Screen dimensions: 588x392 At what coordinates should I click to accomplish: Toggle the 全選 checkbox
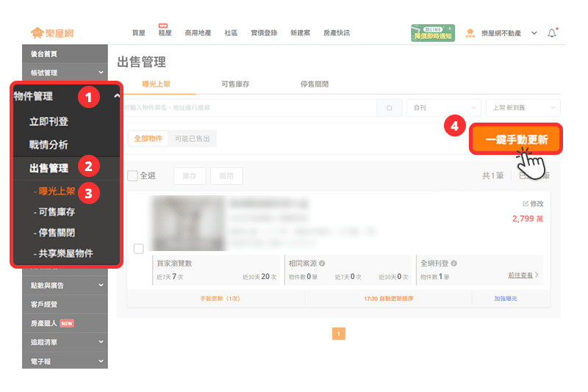[132, 175]
